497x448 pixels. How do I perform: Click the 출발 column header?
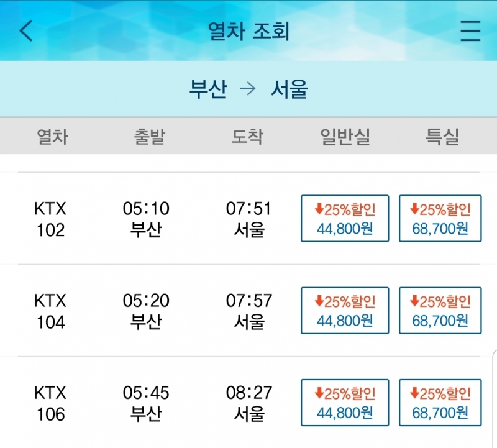[149, 137]
